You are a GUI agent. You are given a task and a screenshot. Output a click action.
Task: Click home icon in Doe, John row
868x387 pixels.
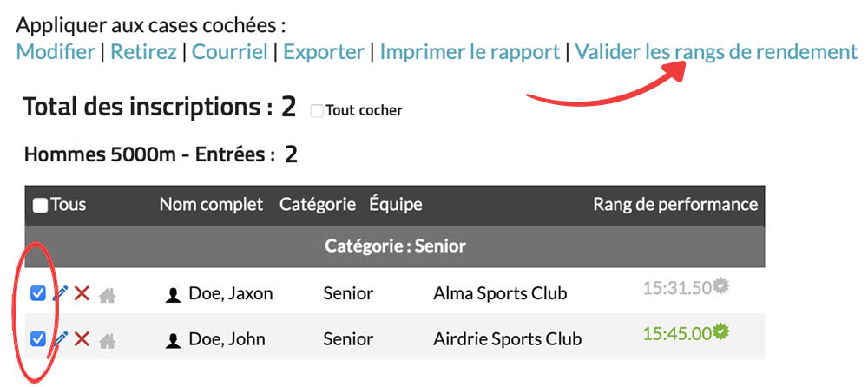point(107,339)
